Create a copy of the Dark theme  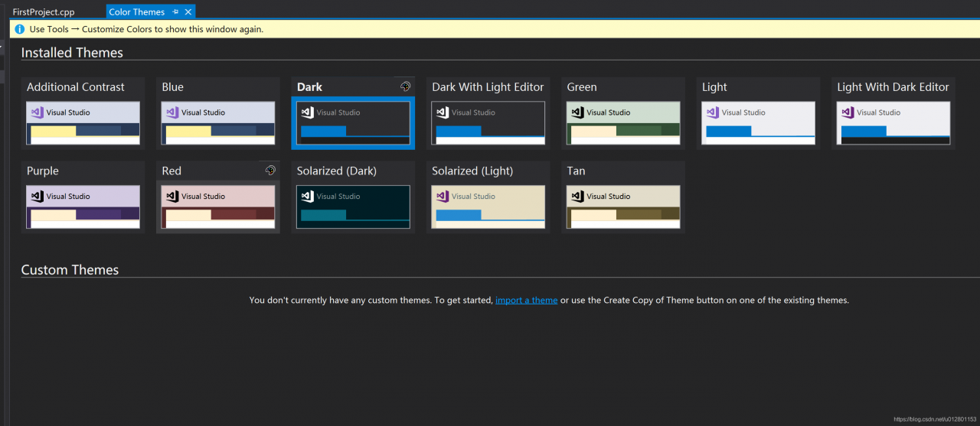405,86
